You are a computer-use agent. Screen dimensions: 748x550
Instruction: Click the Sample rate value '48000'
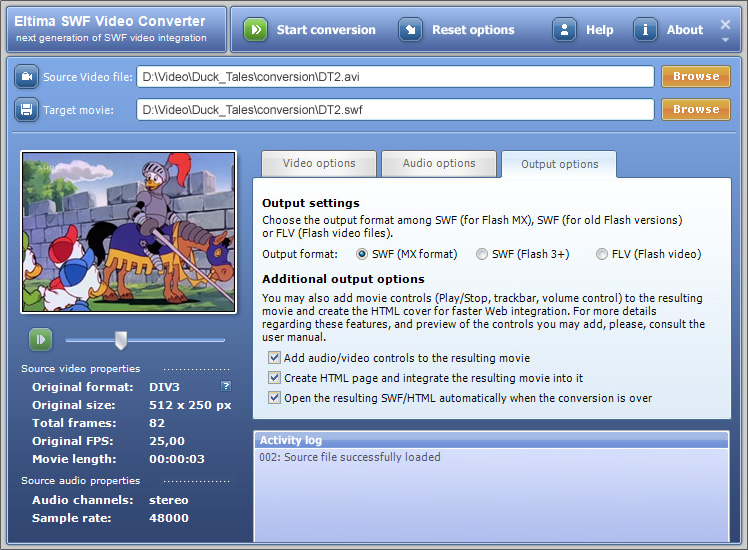click(168, 518)
